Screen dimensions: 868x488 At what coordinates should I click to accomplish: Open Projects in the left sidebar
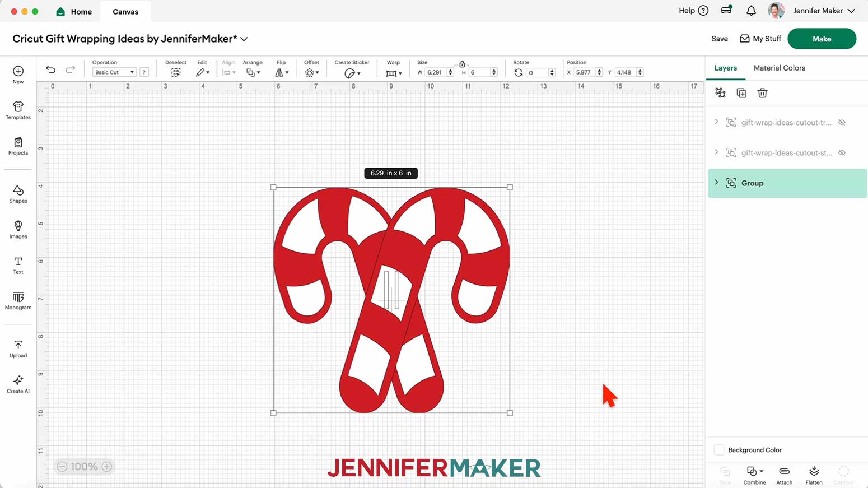coord(18,146)
